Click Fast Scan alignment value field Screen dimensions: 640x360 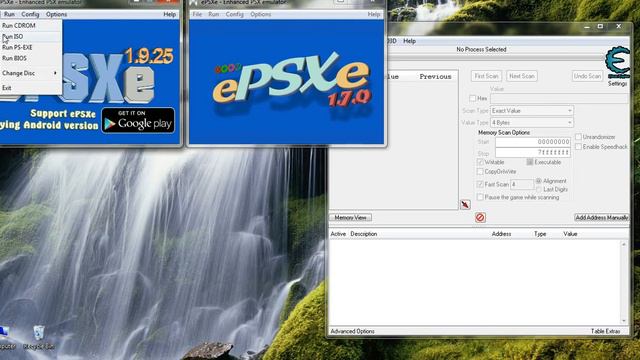(522, 184)
